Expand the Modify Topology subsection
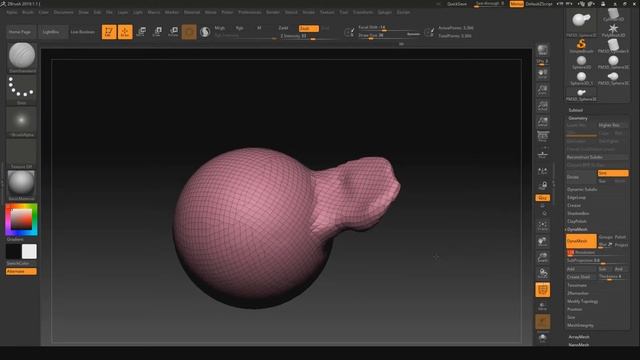Screen dimensions: 640x360 pyautogui.click(x=582, y=301)
